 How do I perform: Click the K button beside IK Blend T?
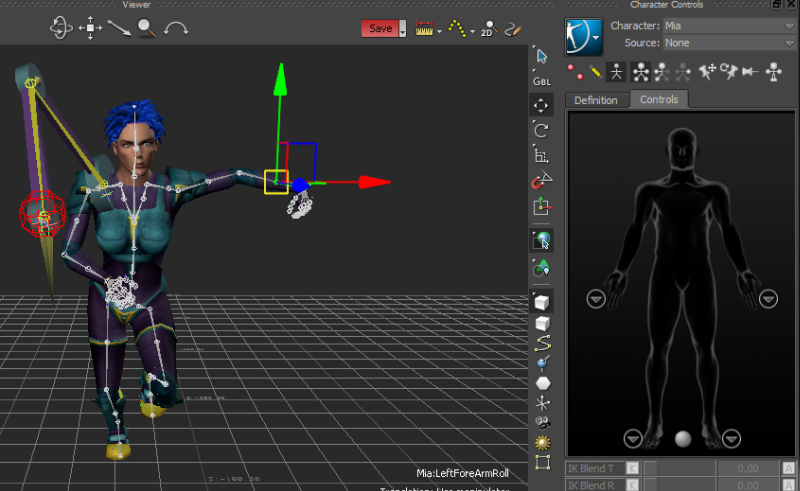(x=632, y=468)
